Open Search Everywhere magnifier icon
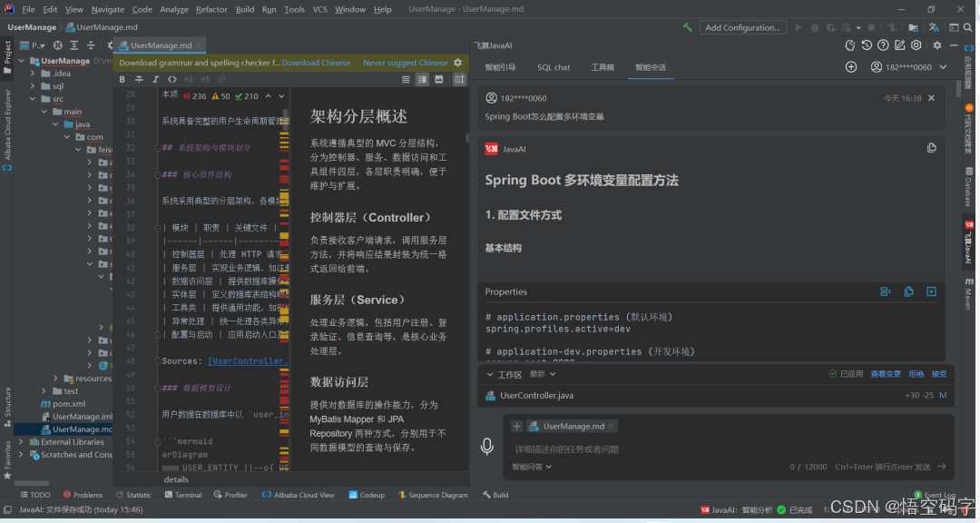Screen dimensions: 980x523 [968, 27]
